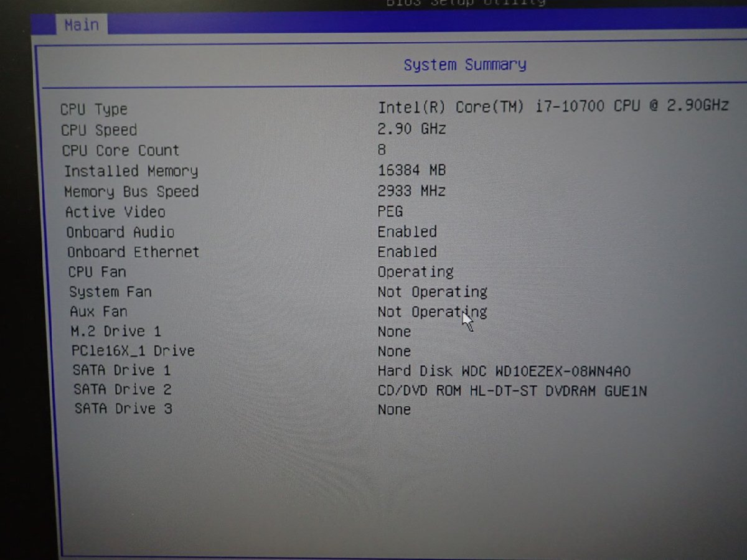Click the BIOS Setup Utility title text
The image size is (747, 560).
(466, 2)
